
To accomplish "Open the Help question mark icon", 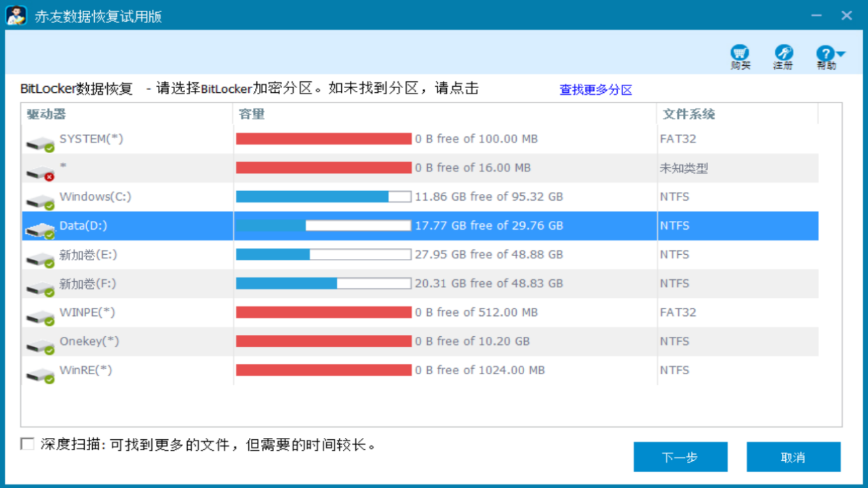I will [x=825, y=54].
